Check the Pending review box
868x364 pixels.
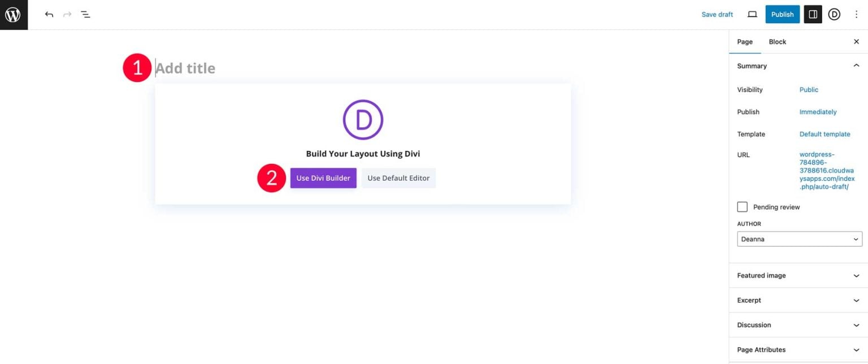coord(743,207)
